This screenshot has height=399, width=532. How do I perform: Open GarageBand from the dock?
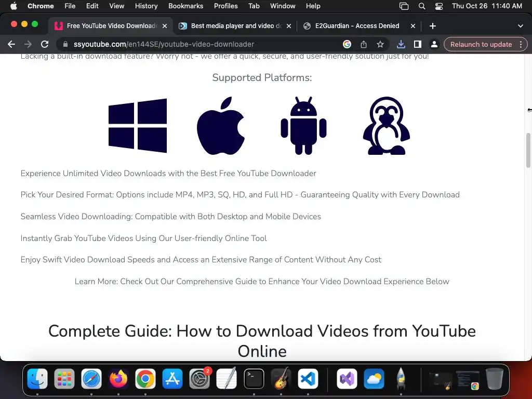pyautogui.click(x=281, y=379)
